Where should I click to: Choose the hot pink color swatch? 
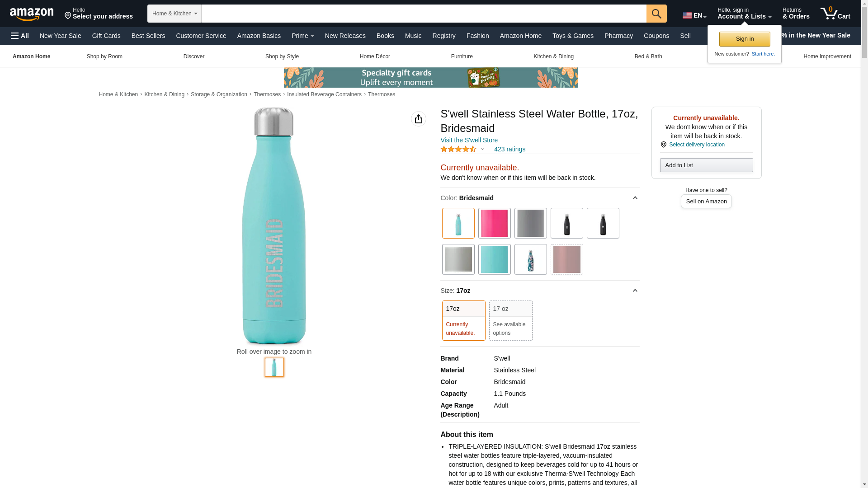pos(494,223)
